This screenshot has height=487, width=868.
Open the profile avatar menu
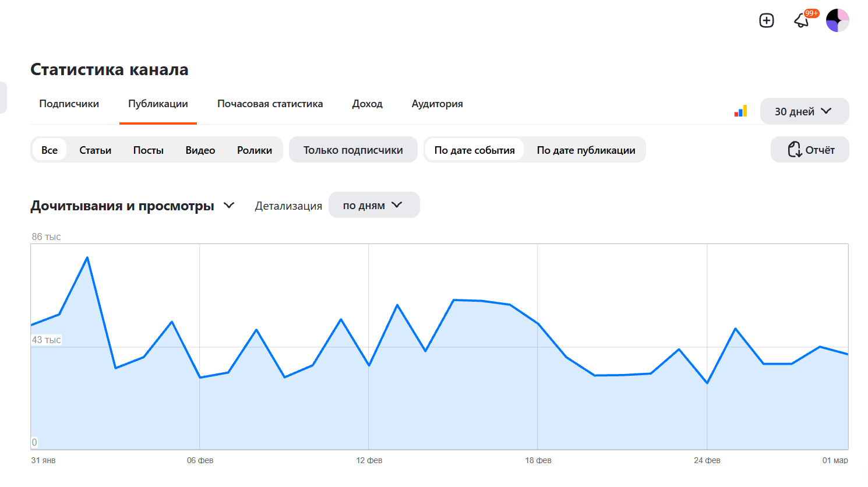(837, 21)
